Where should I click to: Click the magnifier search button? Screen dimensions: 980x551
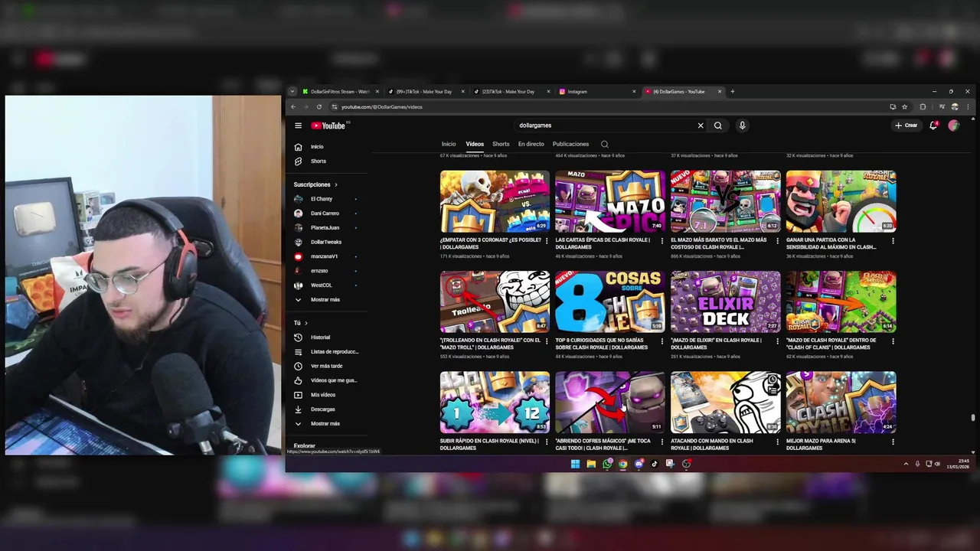[717, 126]
